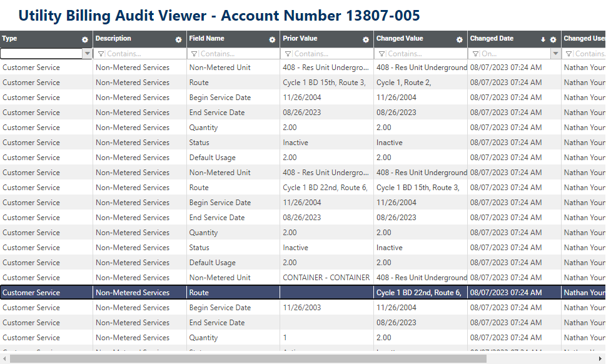This screenshot has height=364, width=606.
Task: Click filter funnel in Changed Value column
Action: (381, 54)
